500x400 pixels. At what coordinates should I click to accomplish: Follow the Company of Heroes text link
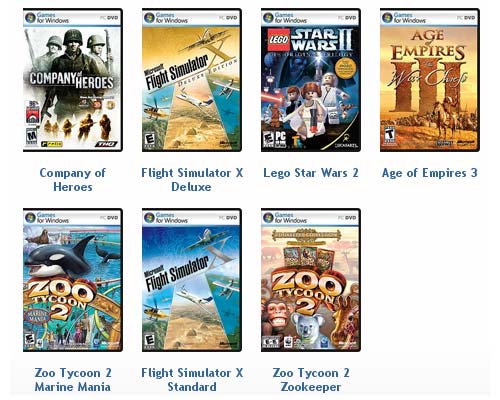coord(73,180)
